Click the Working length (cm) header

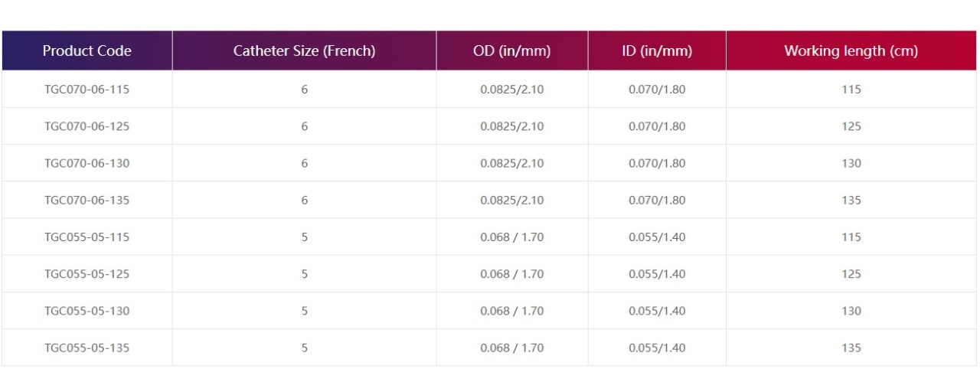click(851, 51)
